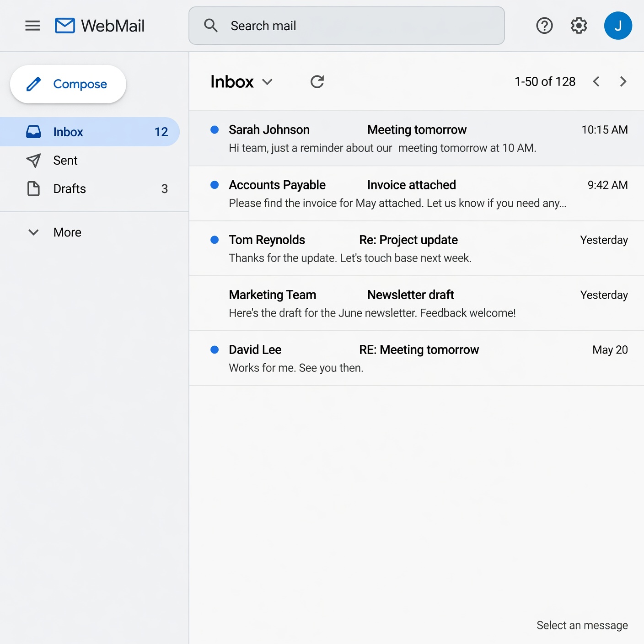Open Marketing Team email
This screenshot has width=644, height=644.
[417, 303]
